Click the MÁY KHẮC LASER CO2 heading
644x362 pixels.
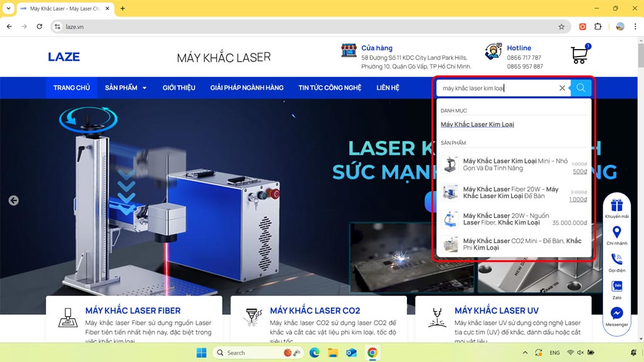coord(314,310)
